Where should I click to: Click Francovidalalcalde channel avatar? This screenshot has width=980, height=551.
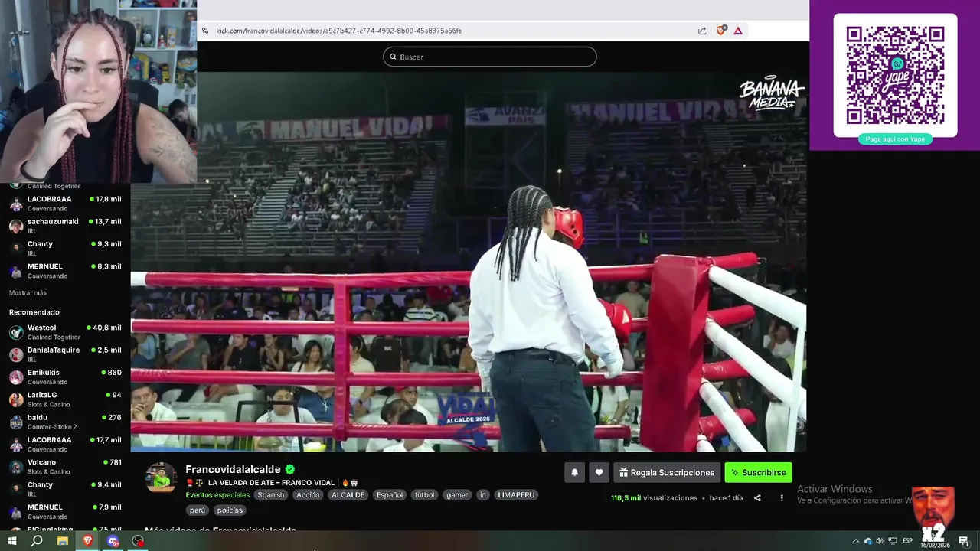[161, 478]
